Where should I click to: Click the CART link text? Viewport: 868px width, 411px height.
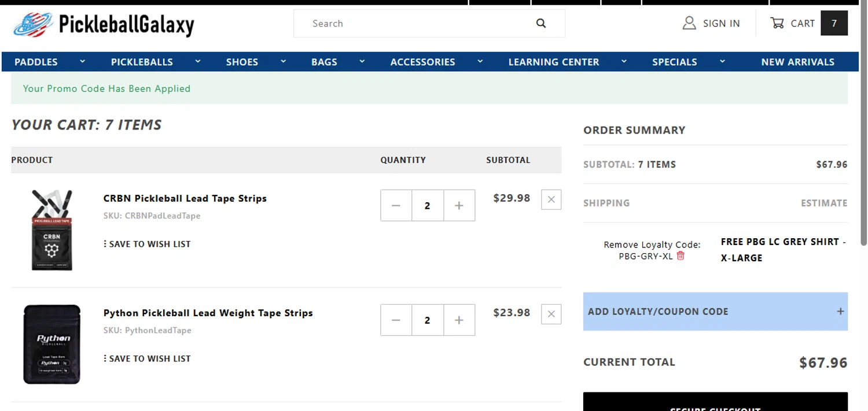coord(803,24)
